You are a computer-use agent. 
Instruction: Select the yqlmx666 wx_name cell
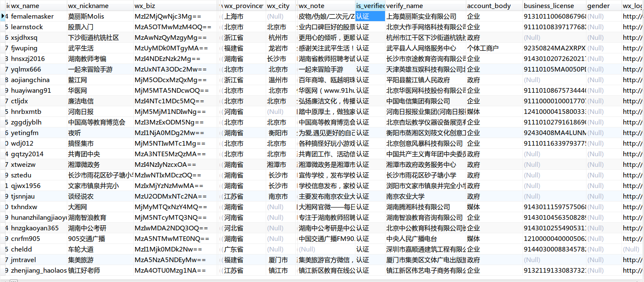click(x=38, y=69)
